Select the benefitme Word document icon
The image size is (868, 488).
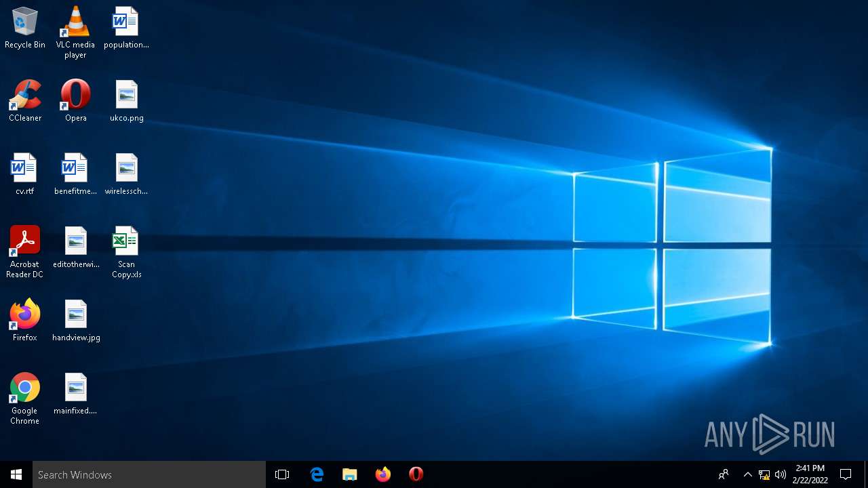coord(75,174)
